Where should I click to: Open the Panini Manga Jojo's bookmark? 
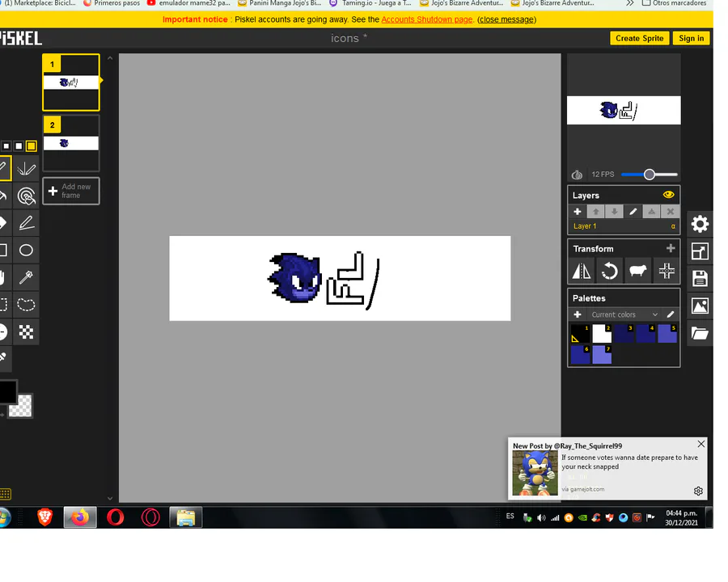coord(280,3)
